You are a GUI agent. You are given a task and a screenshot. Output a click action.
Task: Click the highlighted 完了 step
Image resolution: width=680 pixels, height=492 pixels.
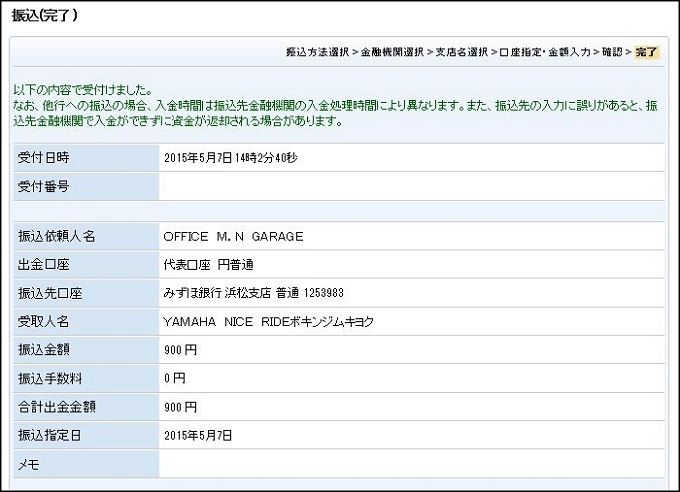[x=647, y=52]
